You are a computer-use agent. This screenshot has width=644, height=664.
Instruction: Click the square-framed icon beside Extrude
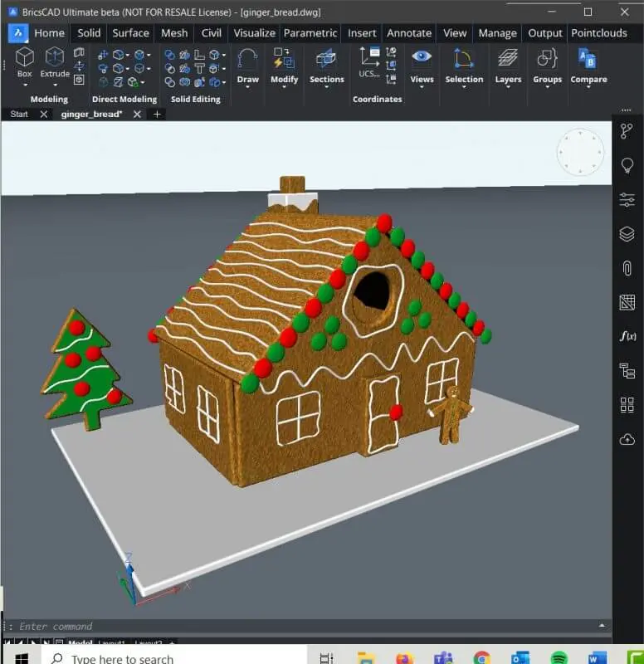click(79, 80)
